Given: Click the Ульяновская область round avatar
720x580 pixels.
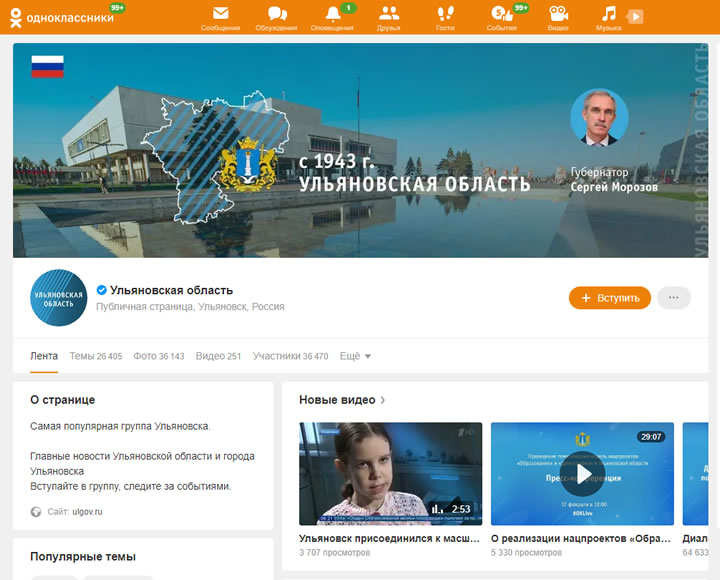Looking at the screenshot, I should coord(58,298).
